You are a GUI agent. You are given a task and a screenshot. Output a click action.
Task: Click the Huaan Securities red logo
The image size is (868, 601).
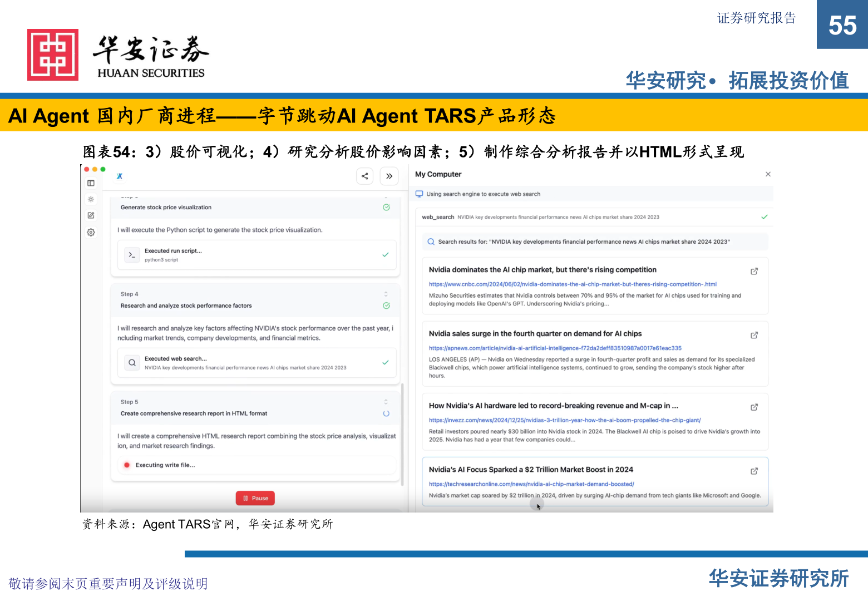tap(53, 55)
